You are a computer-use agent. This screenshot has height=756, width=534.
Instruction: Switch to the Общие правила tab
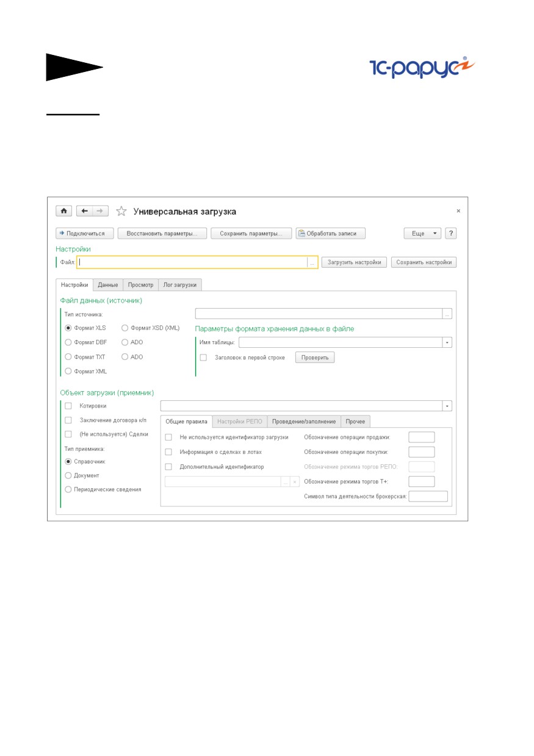186,422
